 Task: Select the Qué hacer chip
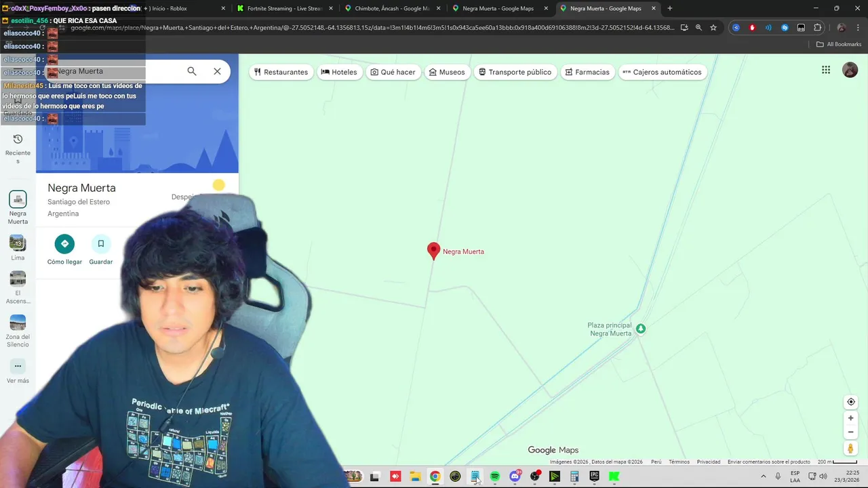coord(393,72)
